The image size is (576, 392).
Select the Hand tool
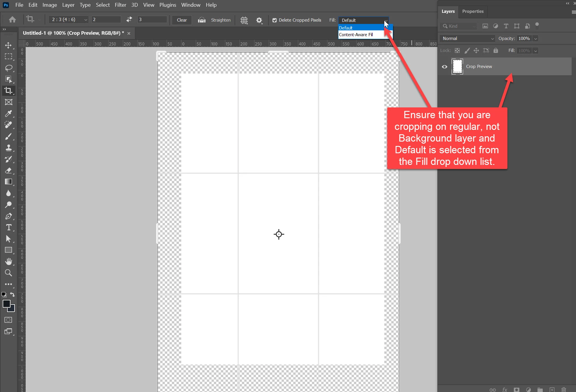tap(8, 262)
